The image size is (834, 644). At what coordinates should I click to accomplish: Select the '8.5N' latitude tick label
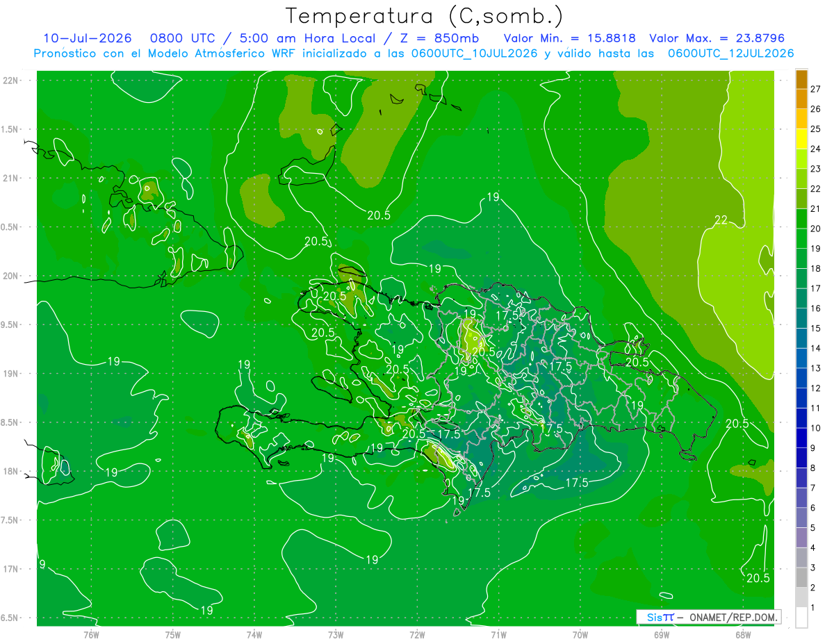tap(10, 422)
